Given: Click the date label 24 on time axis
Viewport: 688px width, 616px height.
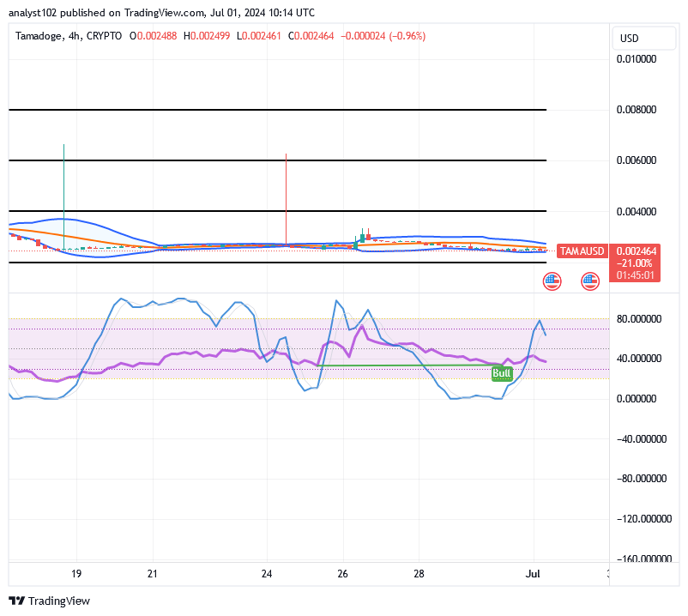Looking at the screenshot, I should pyautogui.click(x=267, y=574).
